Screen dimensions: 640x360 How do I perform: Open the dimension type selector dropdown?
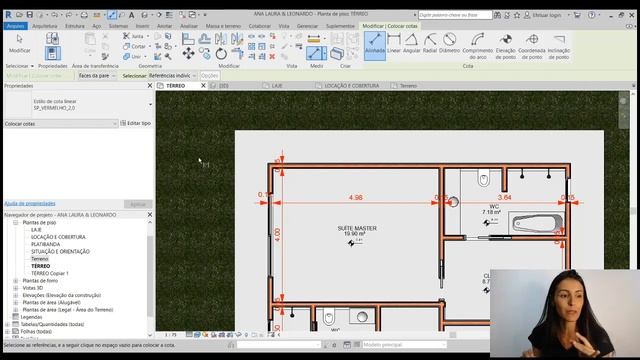[150, 104]
